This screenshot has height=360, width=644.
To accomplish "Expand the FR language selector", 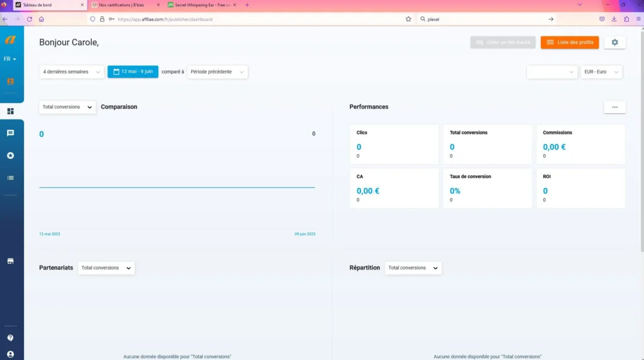I will coord(10,59).
